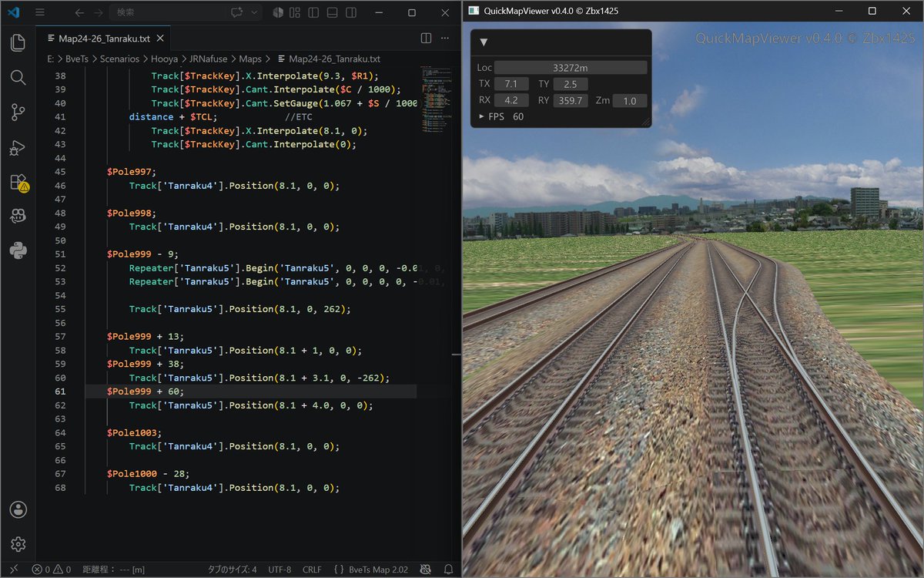Image resolution: width=924 pixels, height=578 pixels.
Task: Open the Extensions view with warning badge
Action: [18, 183]
